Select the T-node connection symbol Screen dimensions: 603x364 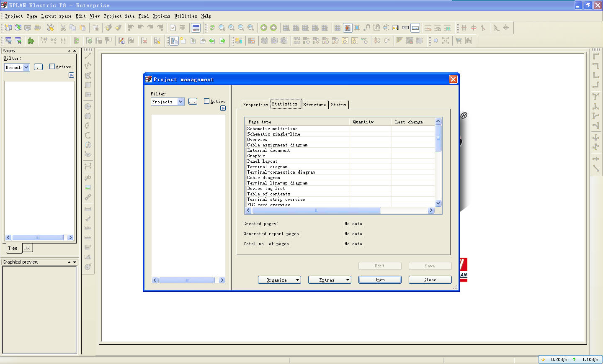595,96
